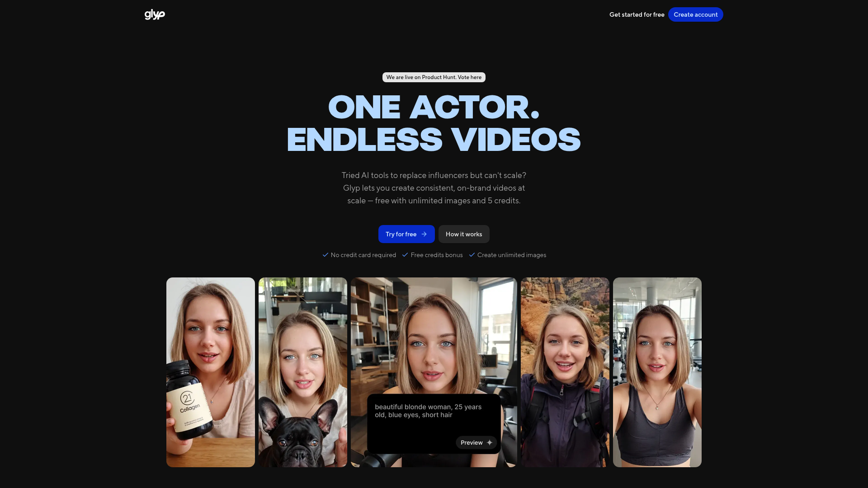Click the No credit card required text
Image resolution: width=868 pixels, height=488 pixels.
(363, 255)
